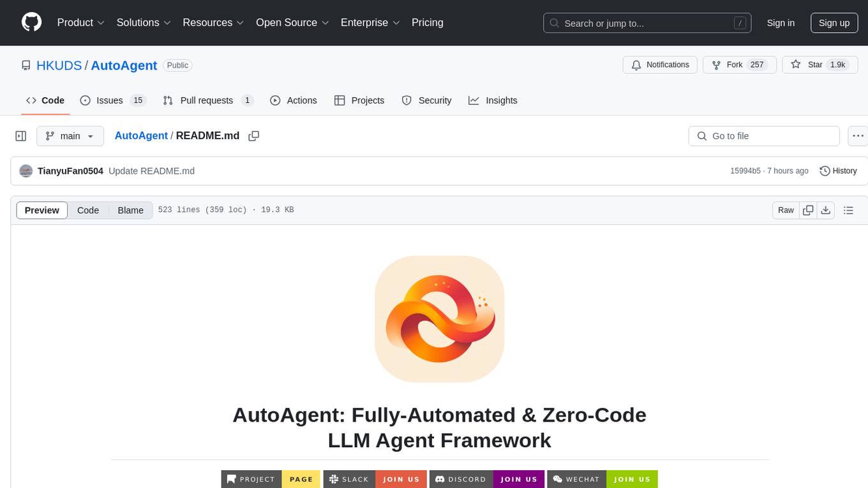
Task: Open the README outline menu
Action: (848, 210)
